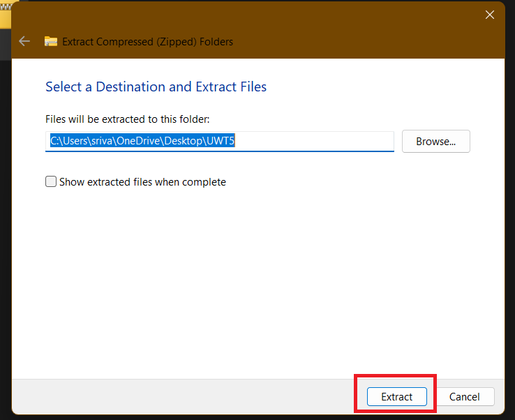Click the blank white area of the dialog body

(258, 279)
